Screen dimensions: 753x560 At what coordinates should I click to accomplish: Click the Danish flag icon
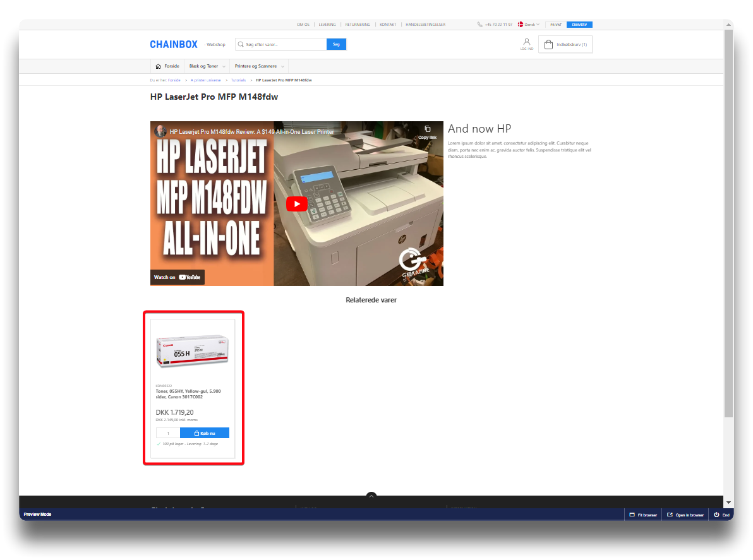click(520, 25)
